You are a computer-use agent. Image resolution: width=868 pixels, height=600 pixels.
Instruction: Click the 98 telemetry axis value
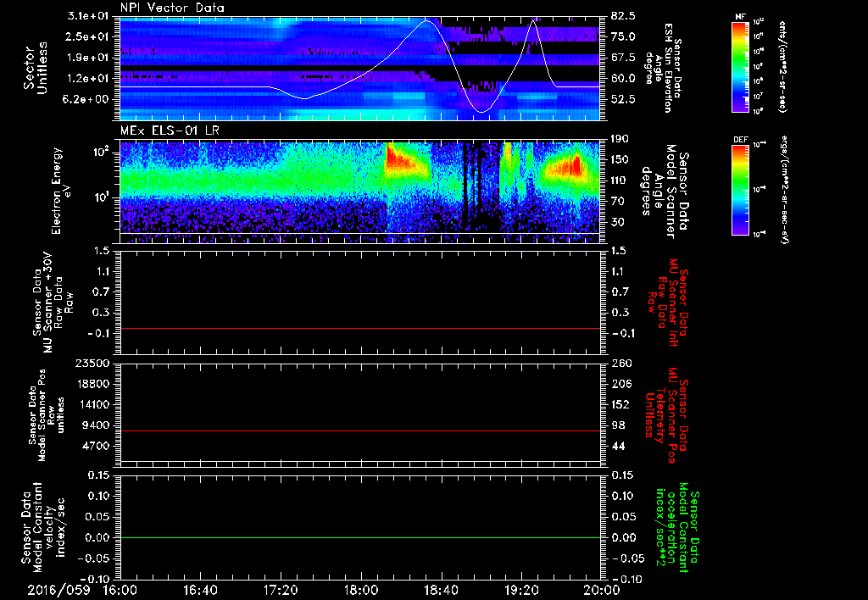click(x=617, y=425)
